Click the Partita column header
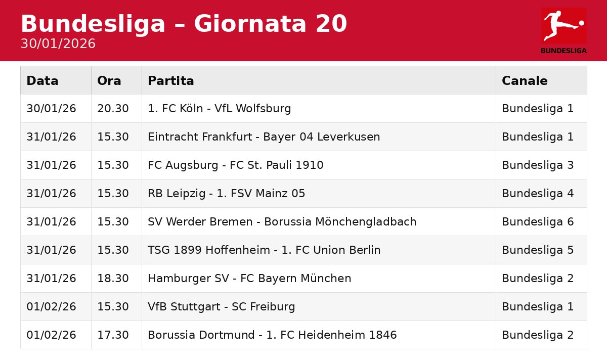 319,80
